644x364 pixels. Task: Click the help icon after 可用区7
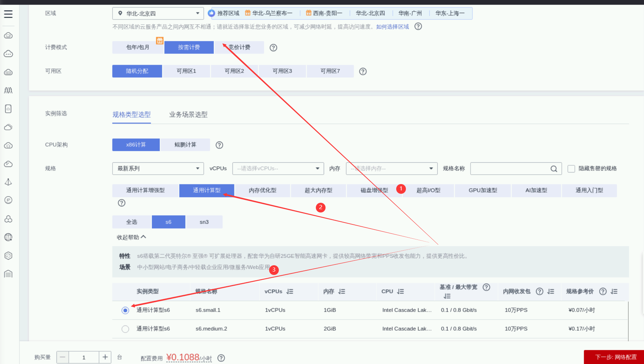pyautogui.click(x=363, y=71)
